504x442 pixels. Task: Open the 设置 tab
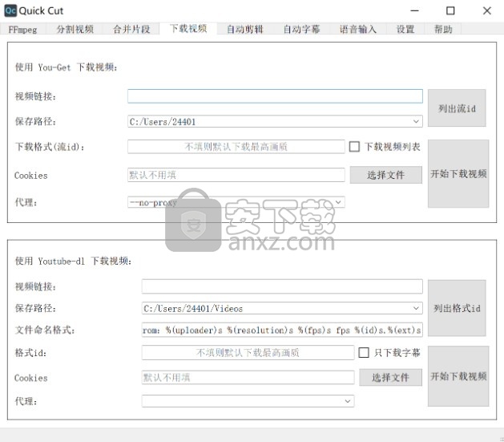(405, 29)
